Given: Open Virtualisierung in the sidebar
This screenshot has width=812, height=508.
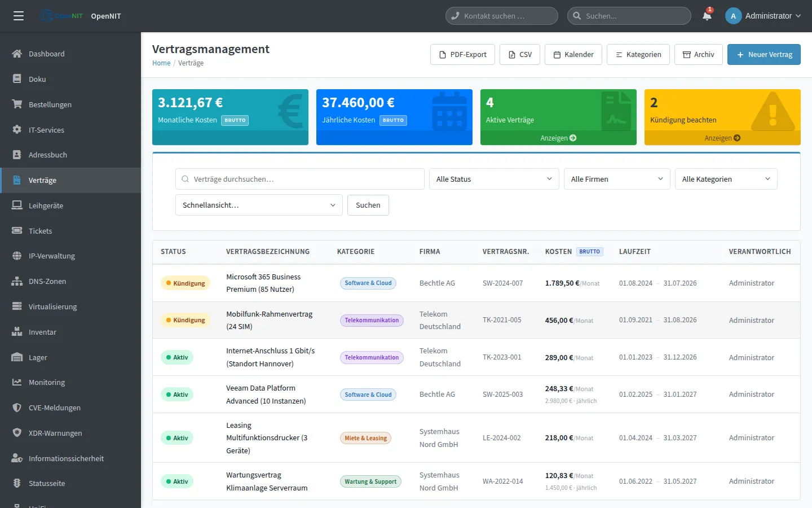Looking at the screenshot, I should point(70,306).
